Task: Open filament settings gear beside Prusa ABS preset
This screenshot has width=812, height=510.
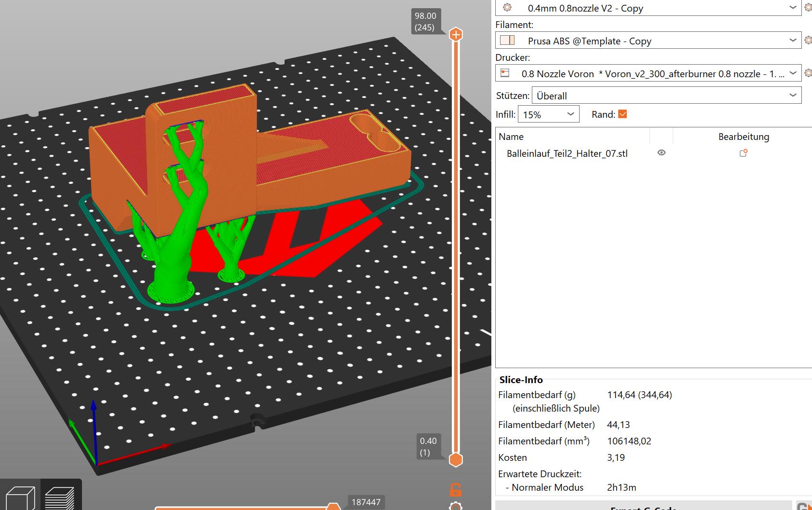Action: coord(808,40)
